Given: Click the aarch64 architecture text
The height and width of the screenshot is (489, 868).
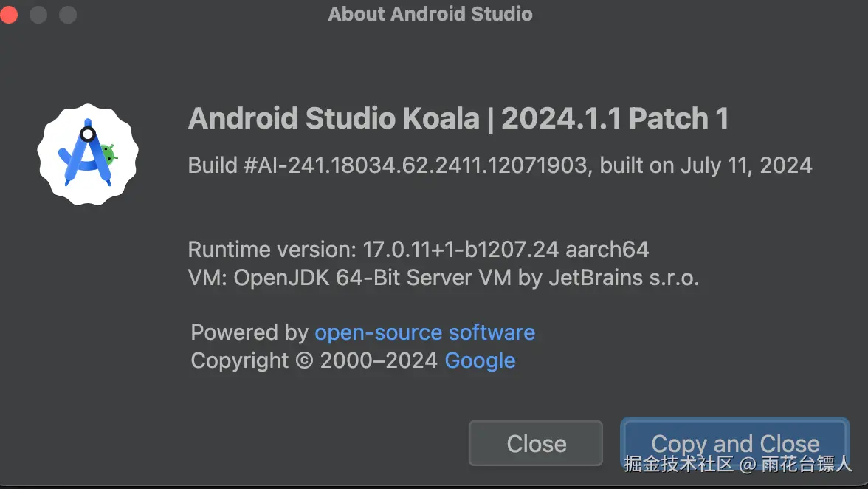Looking at the screenshot, I should [x=607, y=249].
